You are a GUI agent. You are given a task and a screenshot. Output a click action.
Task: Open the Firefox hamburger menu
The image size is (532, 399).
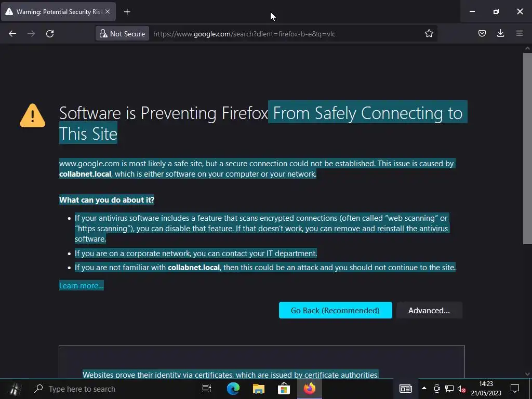[x=520, y=33]
